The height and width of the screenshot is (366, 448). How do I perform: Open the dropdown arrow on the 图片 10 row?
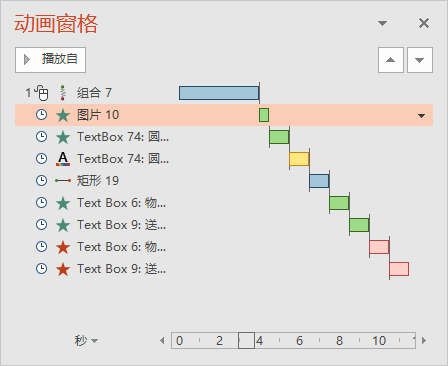(421, 116)
